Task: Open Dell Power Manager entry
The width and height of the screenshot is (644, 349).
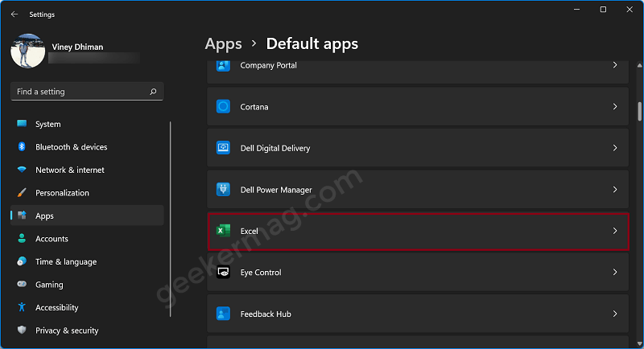Action: (x=418, y=190)
